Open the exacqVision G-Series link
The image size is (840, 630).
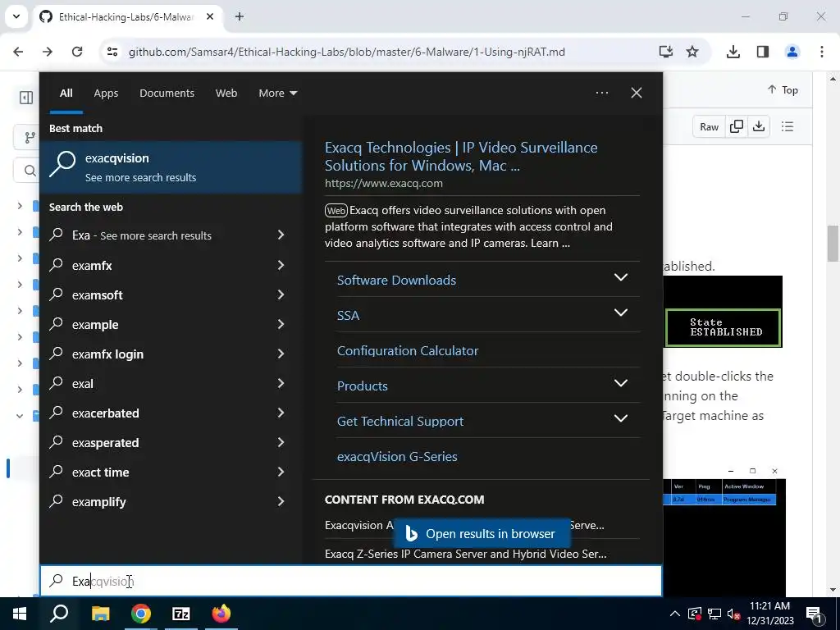coord(397,456)
